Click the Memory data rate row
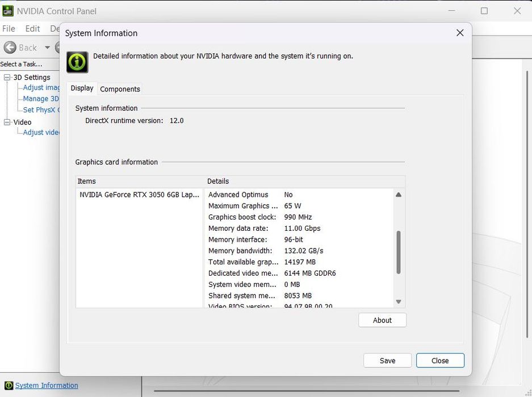Screen dimensions: 532x397 (x=300, y=228)
